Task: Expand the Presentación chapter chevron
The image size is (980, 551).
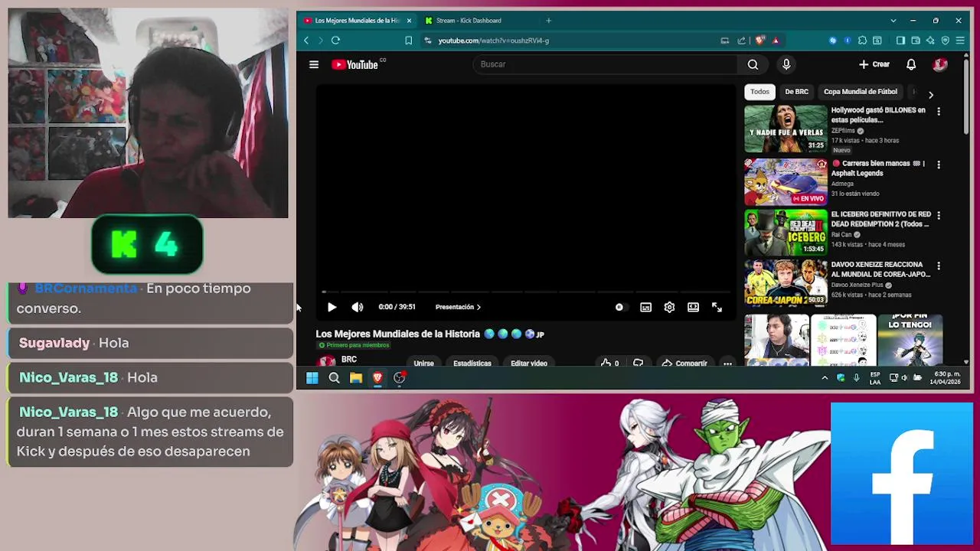Action: click(x=479, y=307)
